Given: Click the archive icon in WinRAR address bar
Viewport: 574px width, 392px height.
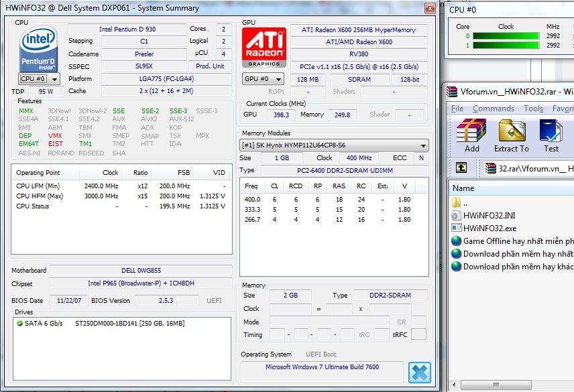Looking at the screenshot, I should click(491, 168).
